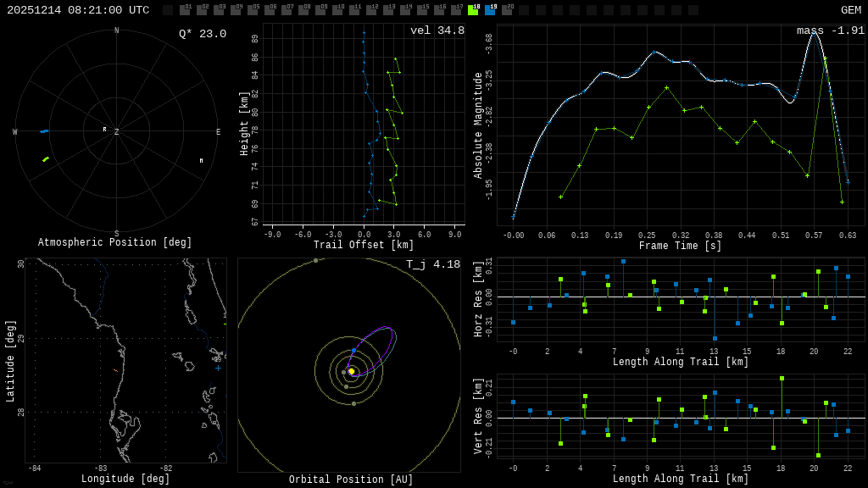The height and width of the screenshot is (488, 868).
Task: Select station square 07 in top strip
Action: point(287,10)
